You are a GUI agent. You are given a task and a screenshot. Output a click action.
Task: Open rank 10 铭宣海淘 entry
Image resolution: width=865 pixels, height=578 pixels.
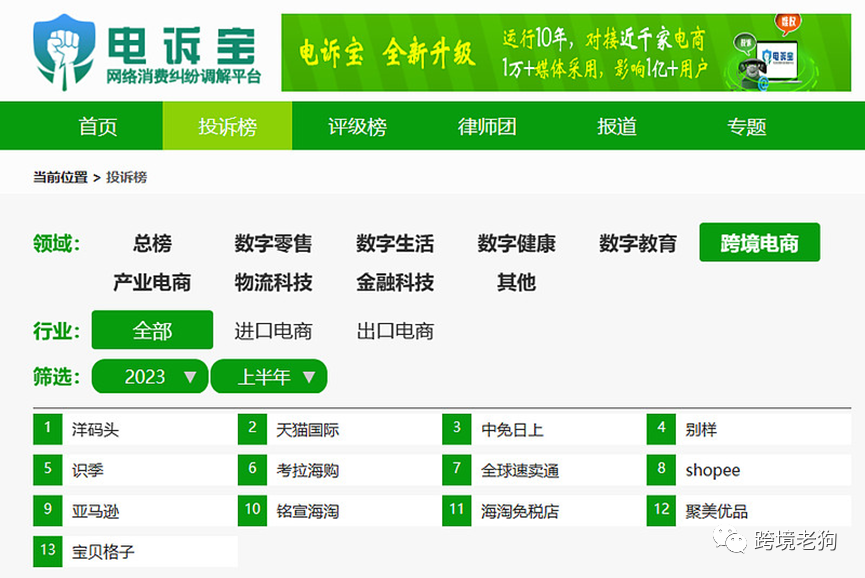(x=340, y=511)
